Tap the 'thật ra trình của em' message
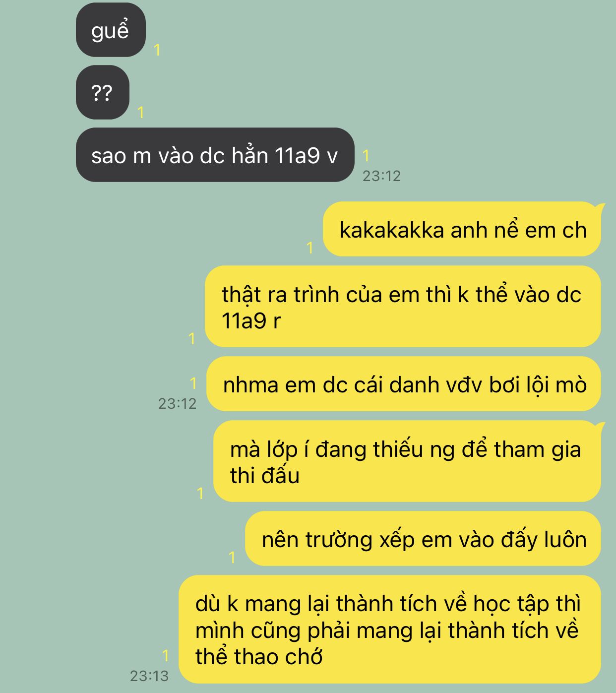Viewport: 616px width, 693px height. pos(403,307)
